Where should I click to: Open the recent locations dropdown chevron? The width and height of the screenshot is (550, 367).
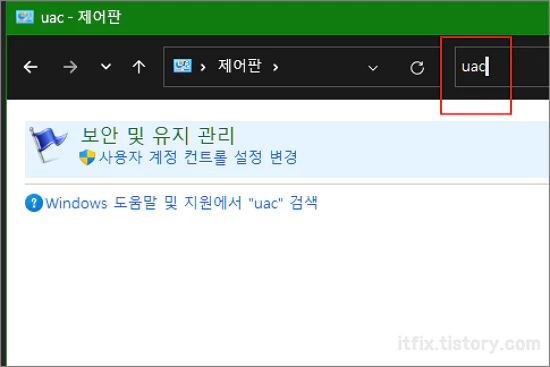pos(106,66)
